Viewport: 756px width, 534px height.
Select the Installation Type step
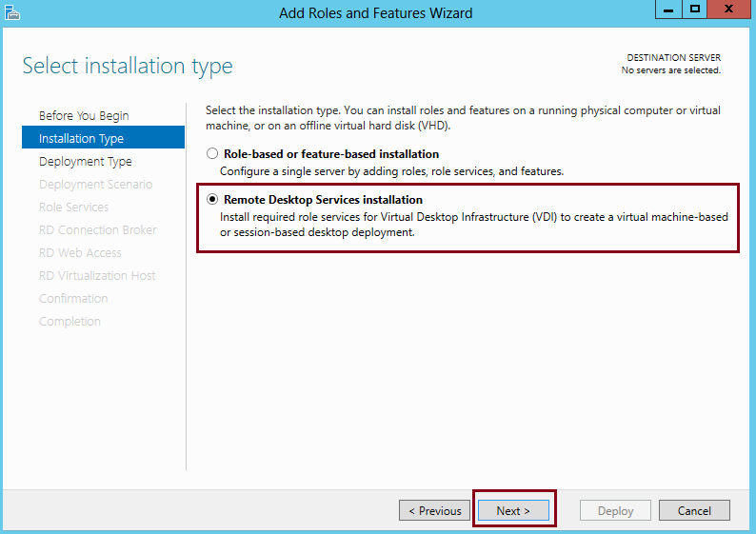[103, 137]
